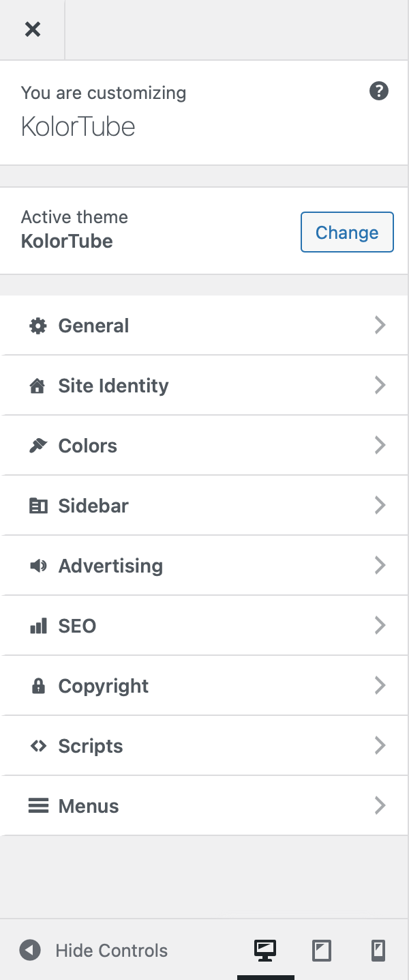409x980 pixels.
Task: Click the Site Identity house icon
Action: tap(38, 386)
